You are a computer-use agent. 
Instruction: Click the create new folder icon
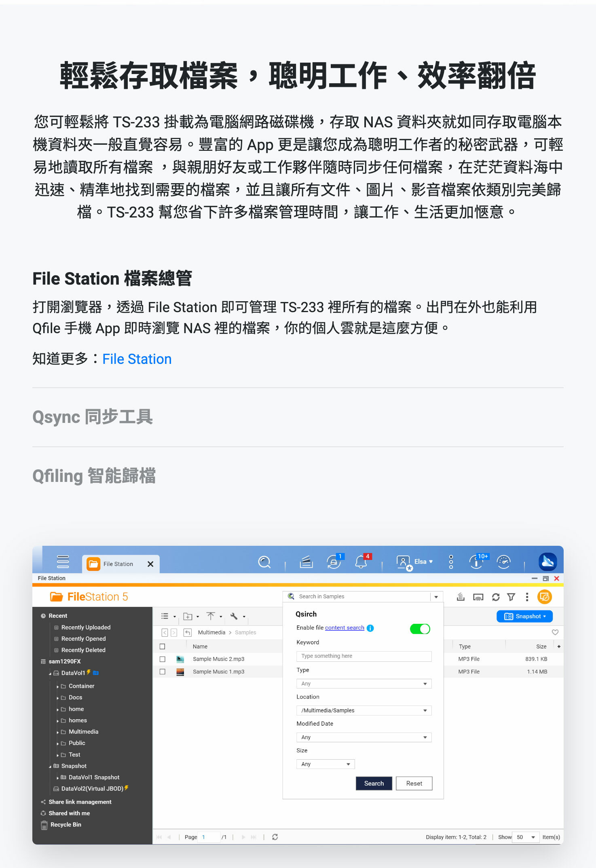click(188, 616)
